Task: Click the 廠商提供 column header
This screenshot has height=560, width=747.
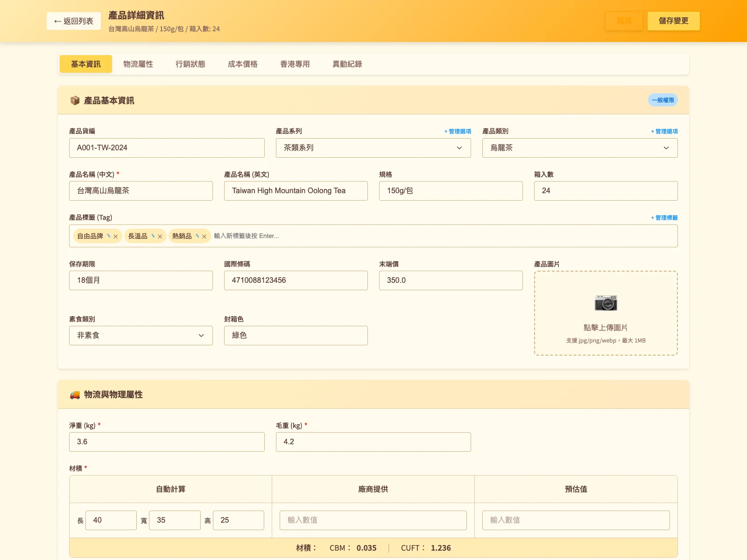Action: tap(373, 489)
